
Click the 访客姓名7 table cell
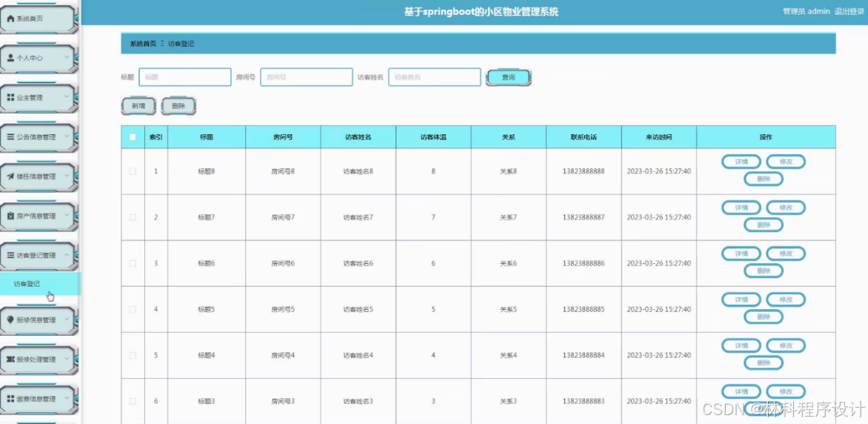358,217
